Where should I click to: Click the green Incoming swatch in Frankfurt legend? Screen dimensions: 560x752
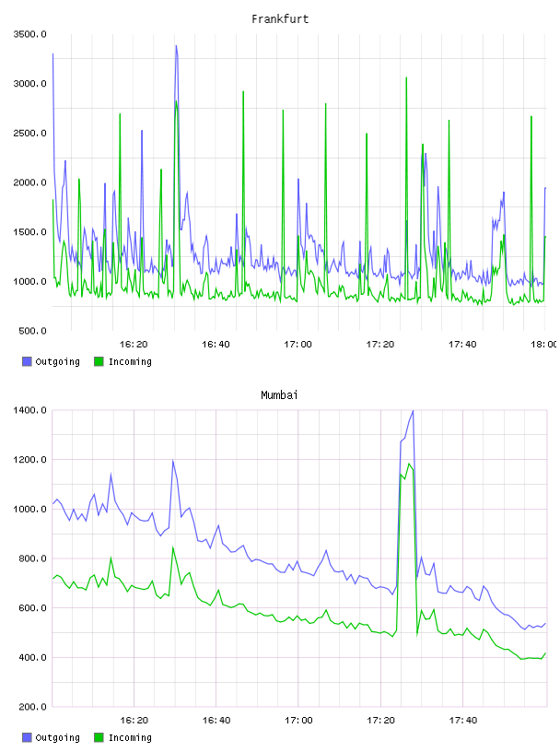[x=99, y=361]
